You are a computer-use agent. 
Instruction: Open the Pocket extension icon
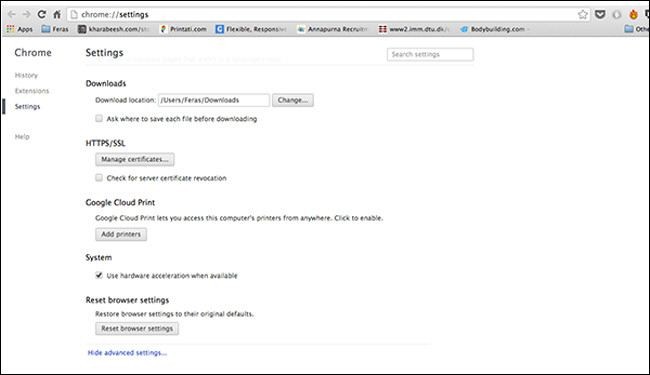click(x=600, y=15)
